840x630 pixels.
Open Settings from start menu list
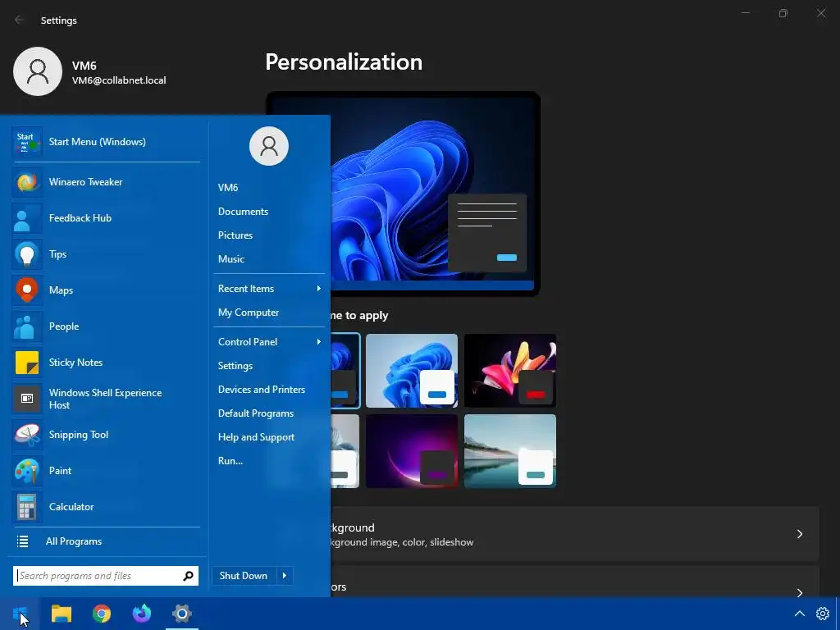point(235,366)
